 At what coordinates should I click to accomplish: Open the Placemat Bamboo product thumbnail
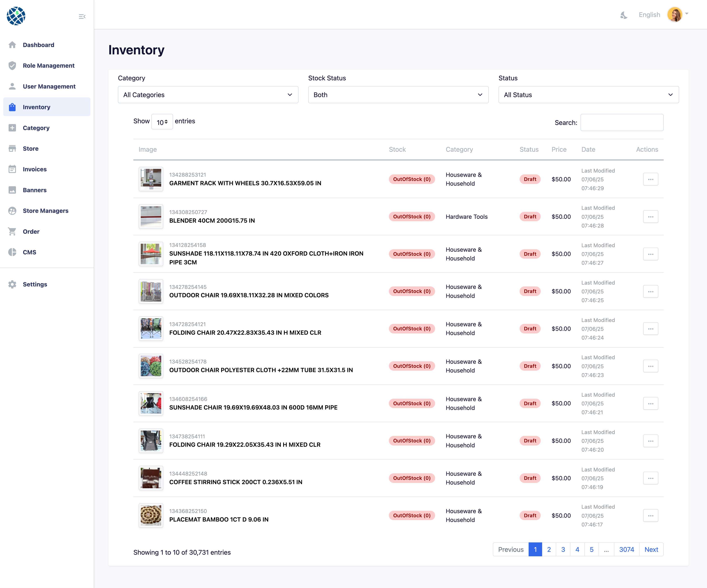[151, 515]
